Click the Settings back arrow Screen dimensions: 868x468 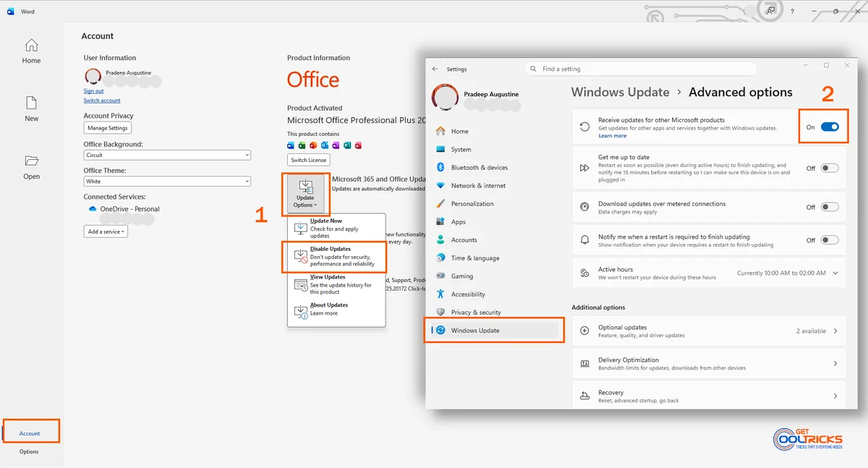(435, 69)
